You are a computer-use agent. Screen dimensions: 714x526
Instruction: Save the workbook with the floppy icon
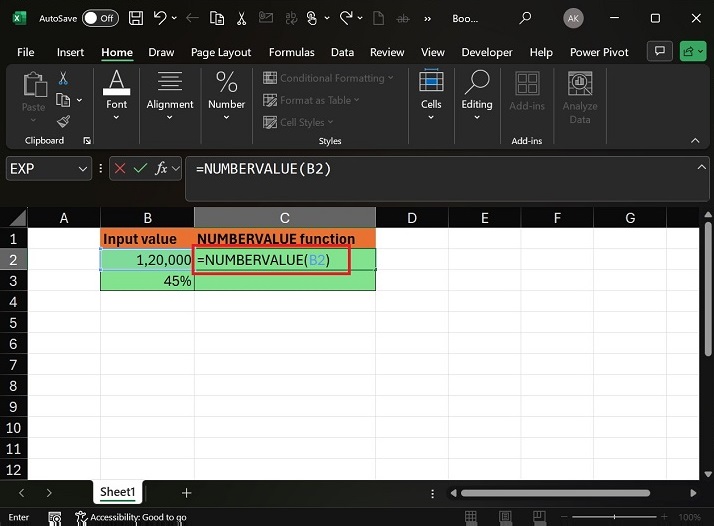(x=136, y=18)
